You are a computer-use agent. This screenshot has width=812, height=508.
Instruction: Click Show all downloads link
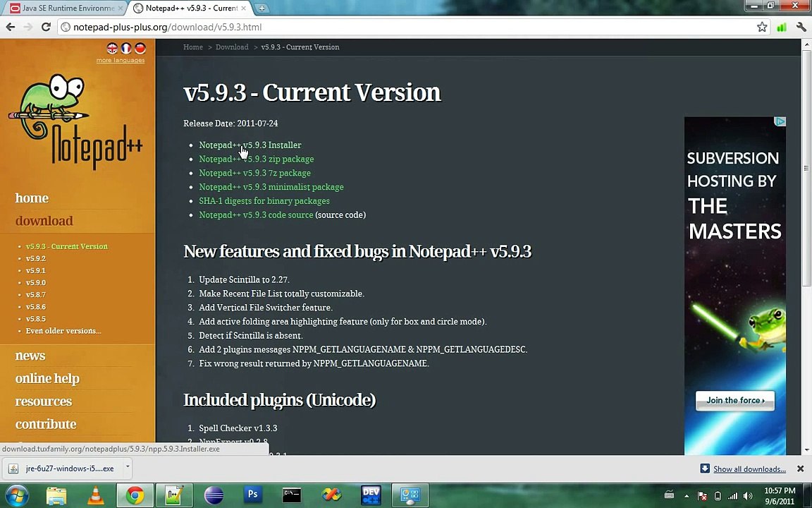point(749,469)
